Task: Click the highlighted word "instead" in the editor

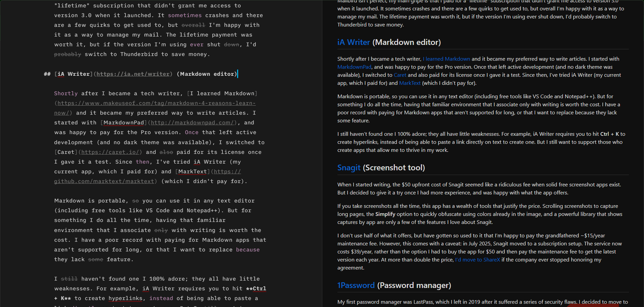Action: (161, 298)
